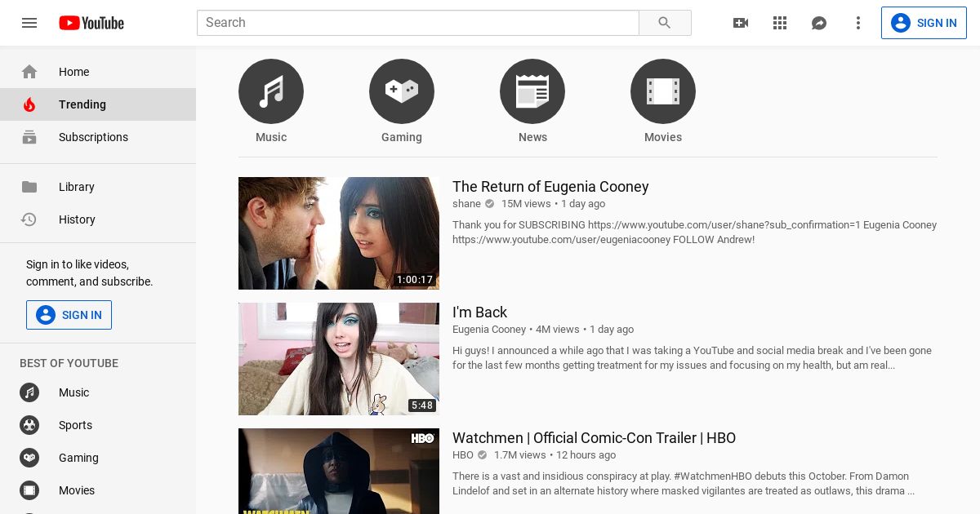Click into the Search input field
The image size is (980, 514).
click(417, 23)
